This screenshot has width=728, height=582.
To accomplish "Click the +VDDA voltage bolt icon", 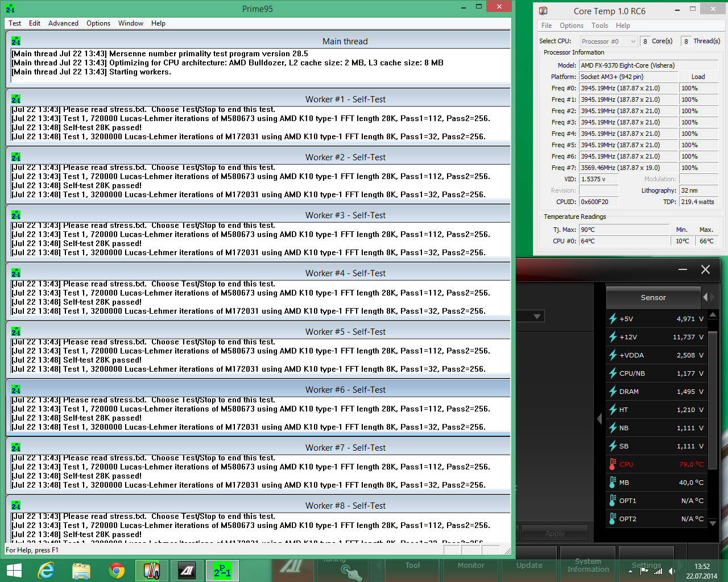I will tap(613, 355).
